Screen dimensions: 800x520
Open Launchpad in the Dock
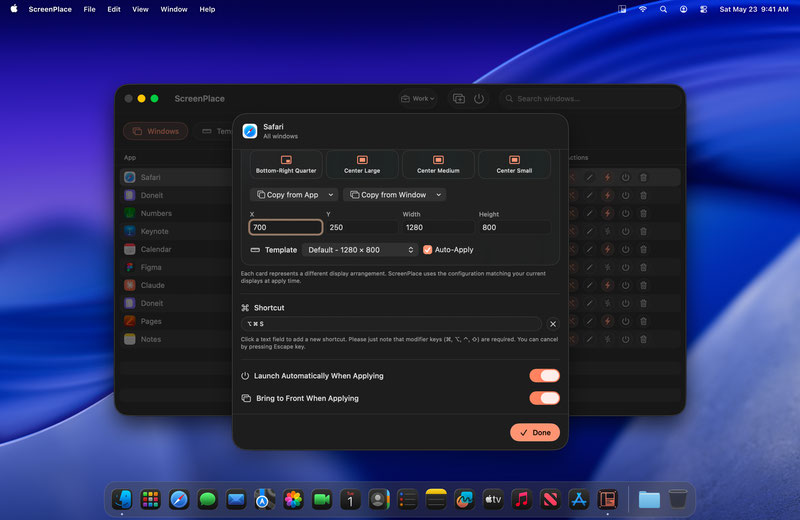pyautogui.click(x=151, y=499)
